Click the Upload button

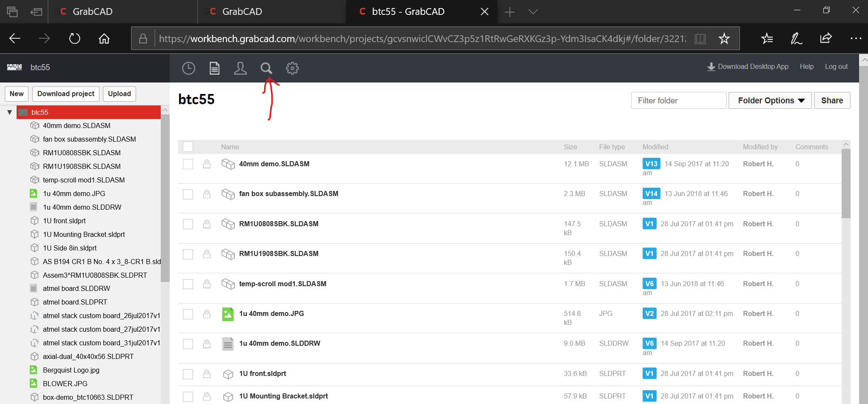tap(120, 94)
